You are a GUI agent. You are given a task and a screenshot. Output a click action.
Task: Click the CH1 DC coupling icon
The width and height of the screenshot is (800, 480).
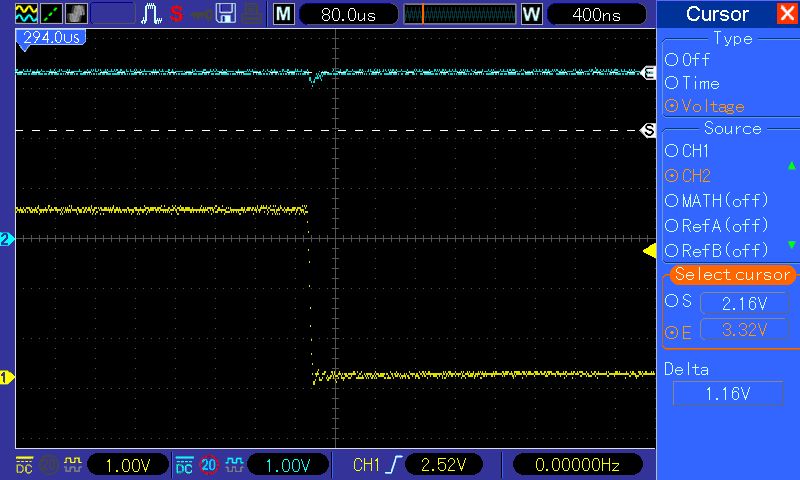pyautogui.click(x=24, y=465)
